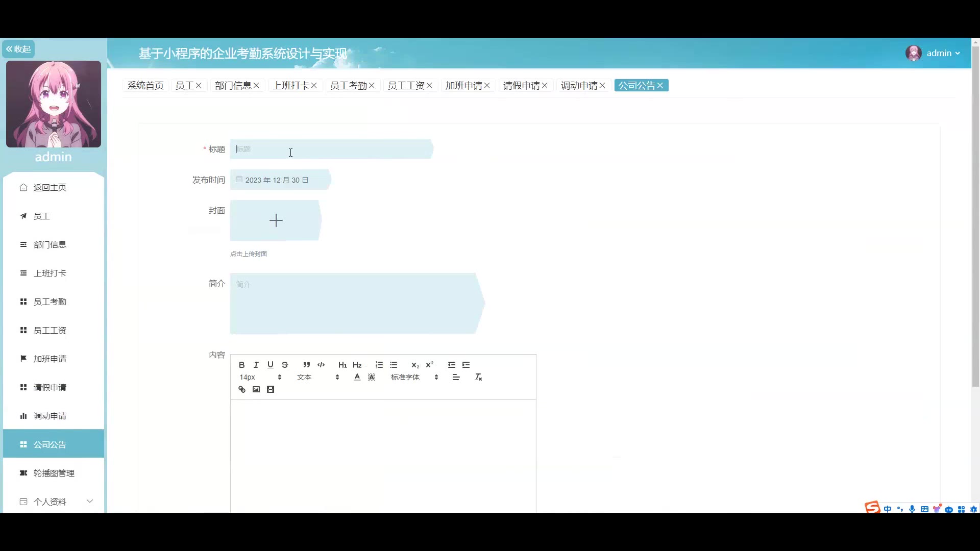Insert a hyperlink with link icon

242,389
